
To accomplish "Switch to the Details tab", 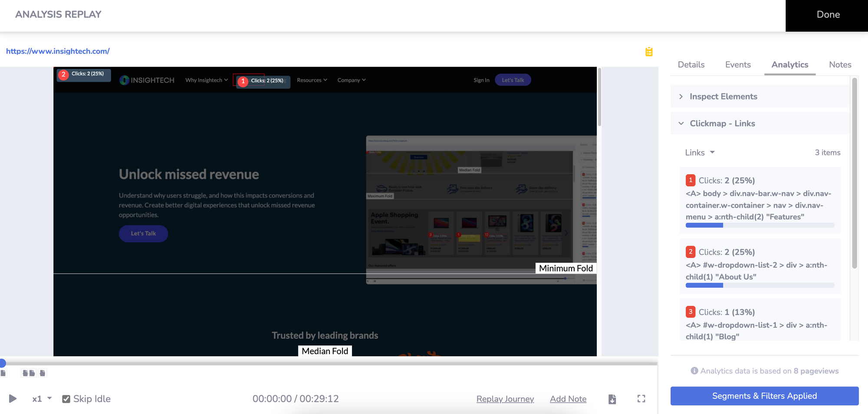I will click(691, 65).
